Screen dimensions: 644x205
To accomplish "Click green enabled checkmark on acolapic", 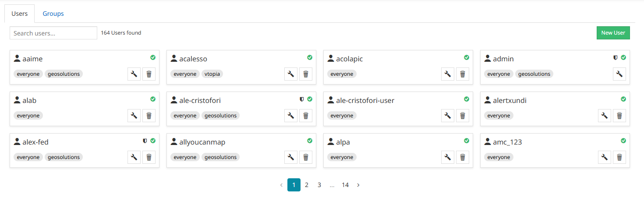I will [467, 57].
